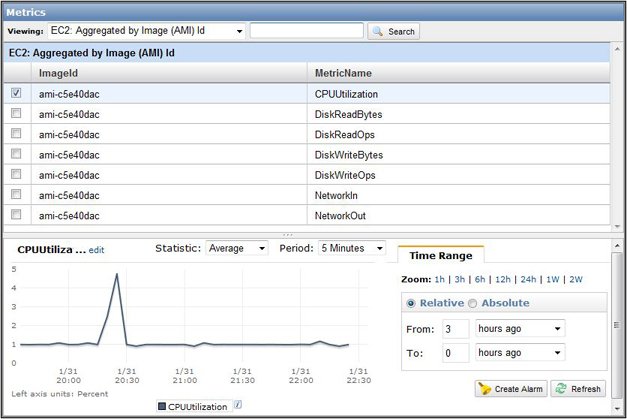This screenshot has width=627, height=419.
Task: Select the Relative time range radio button
Action: pyautogui.click(x=411, y=303)
